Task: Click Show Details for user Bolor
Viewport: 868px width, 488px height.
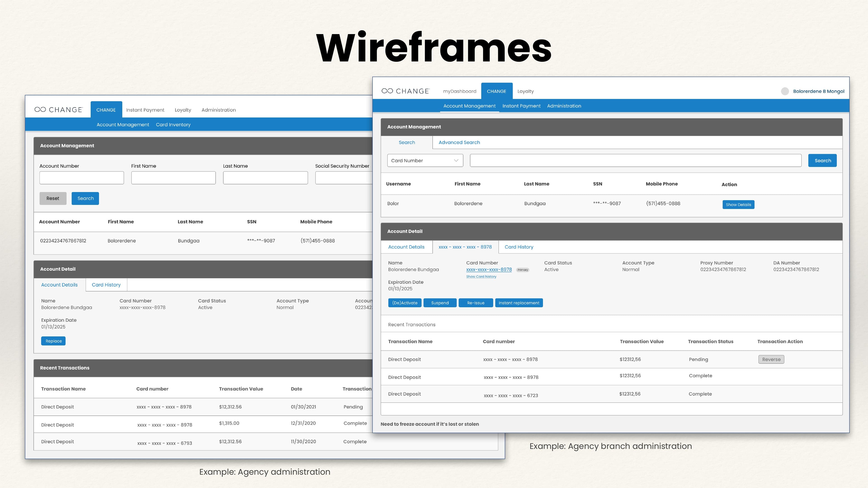Action: point(738,205)
